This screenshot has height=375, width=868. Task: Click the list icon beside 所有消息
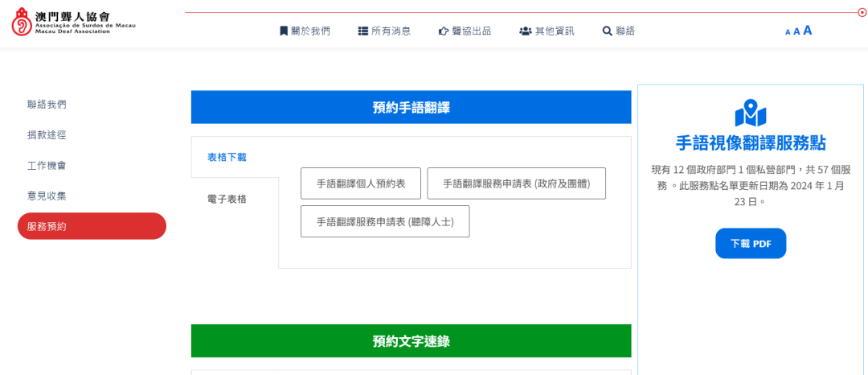pos(362,31)
